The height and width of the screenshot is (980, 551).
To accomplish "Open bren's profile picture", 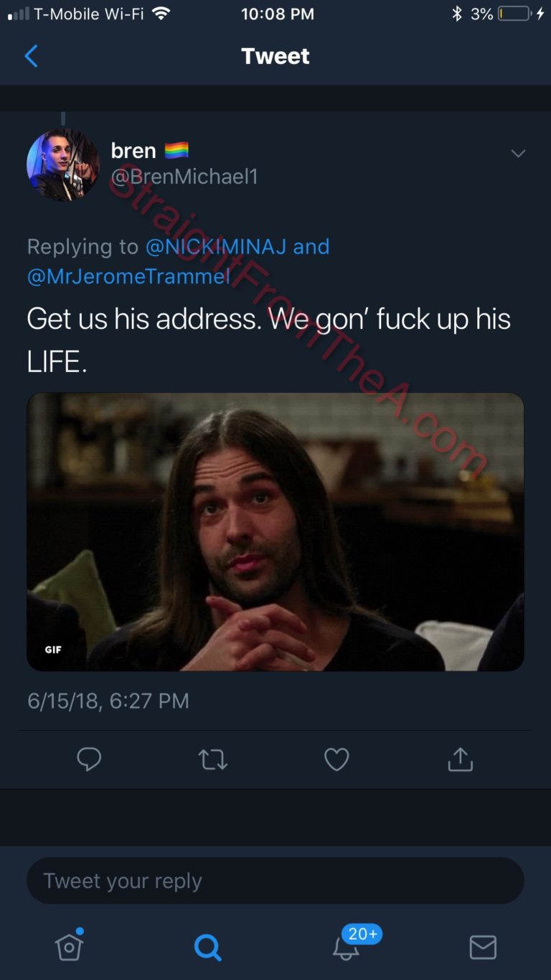I will point(63,164).
